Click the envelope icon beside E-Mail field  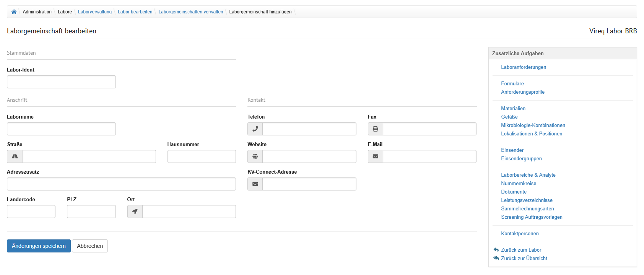376,156
